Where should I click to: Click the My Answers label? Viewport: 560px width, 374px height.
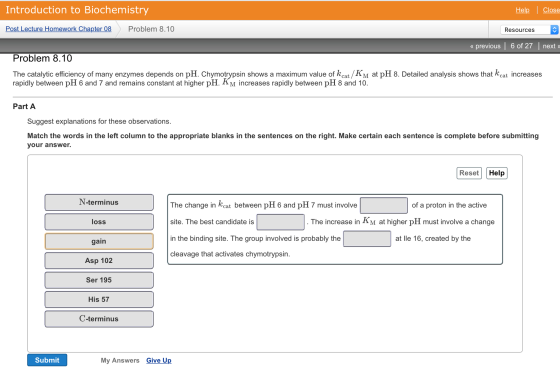pyautogui.click(x=120, y=360)
